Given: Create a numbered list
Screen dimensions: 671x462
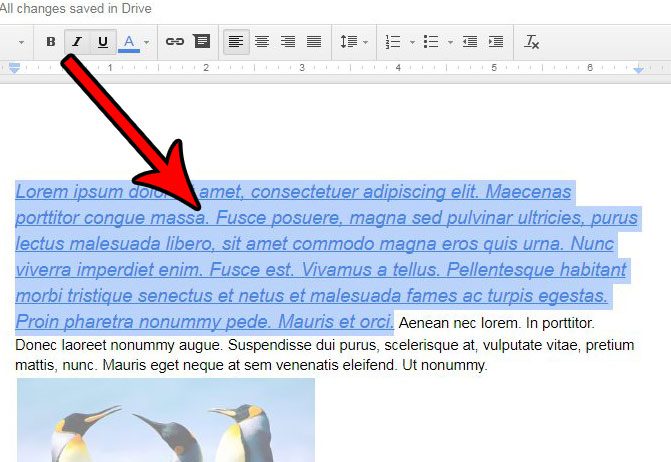Looking at the screenshot, I should [x=392, y=42].
